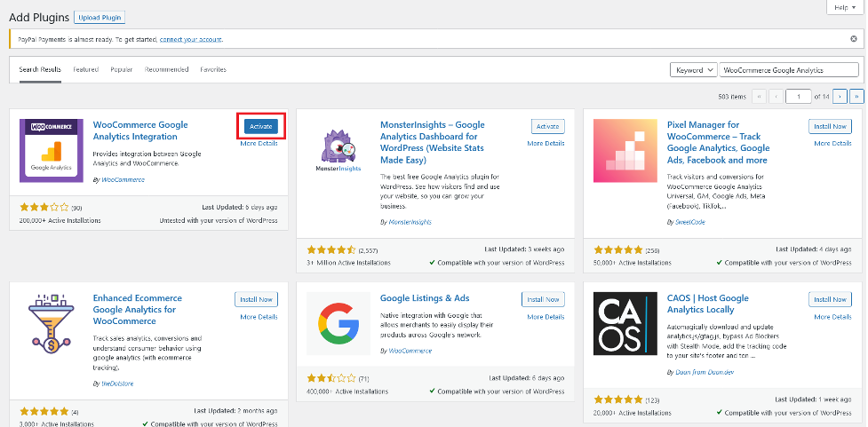Screen dimensions: 868x427
Task: Install Pixel Manager for WooCommerce now
Action: [x=830, y=127]
